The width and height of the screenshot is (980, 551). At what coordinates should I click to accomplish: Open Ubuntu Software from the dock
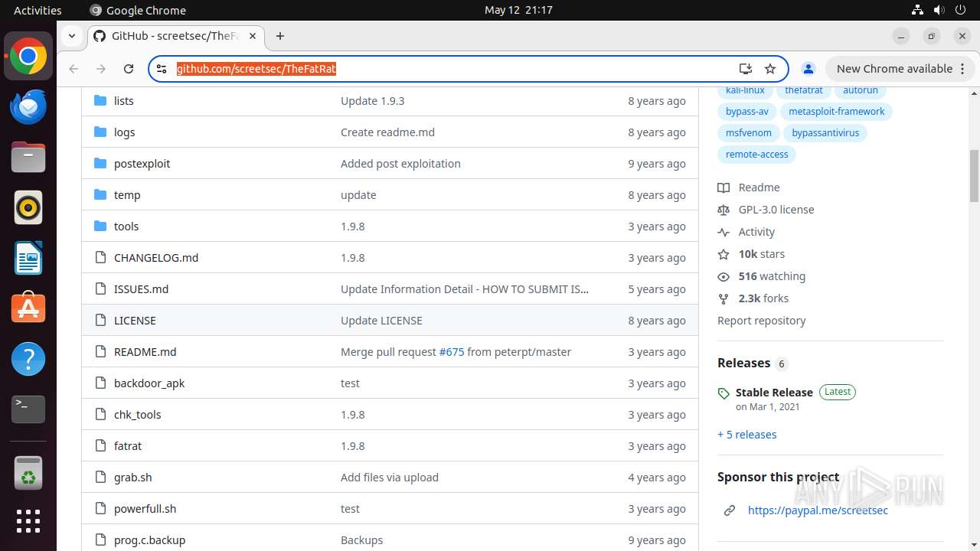28,308
